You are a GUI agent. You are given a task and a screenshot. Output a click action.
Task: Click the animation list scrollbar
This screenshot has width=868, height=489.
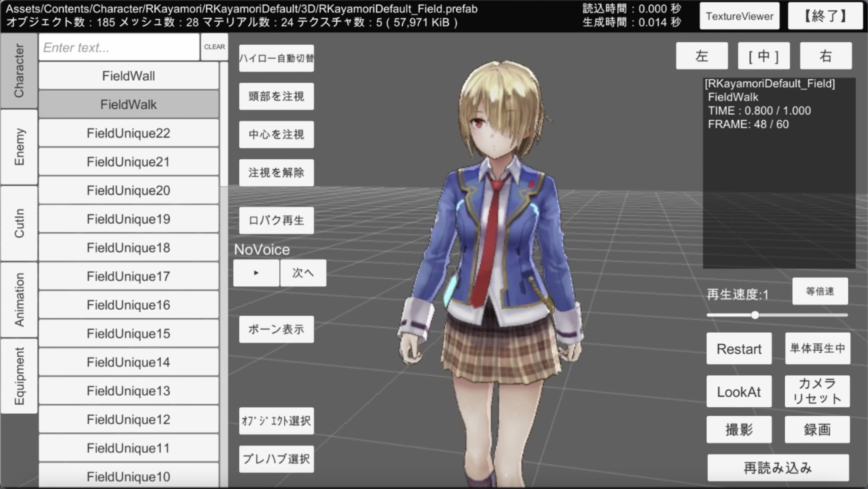(x=224, y=125)
